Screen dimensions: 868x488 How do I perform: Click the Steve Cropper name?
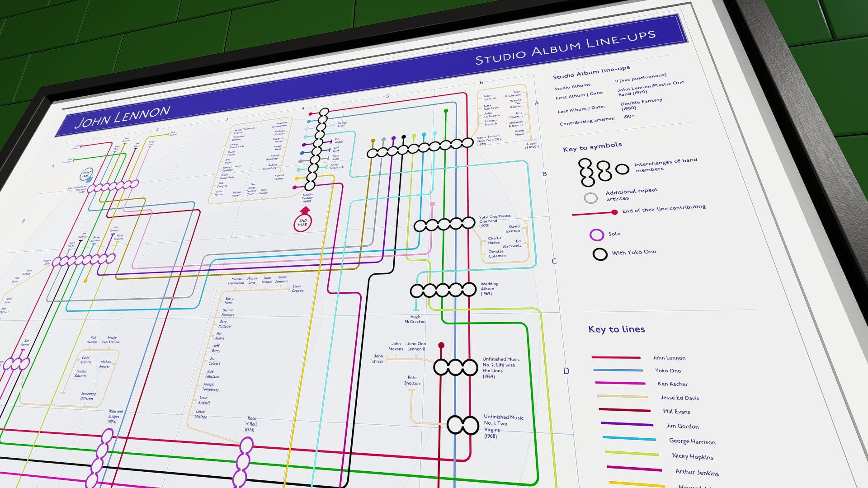298,288
